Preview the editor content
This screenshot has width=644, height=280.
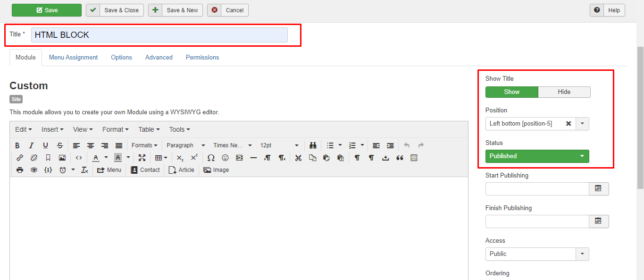click(33, 170)
